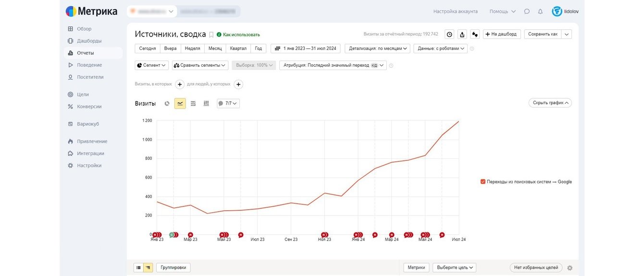Click help icon beside Атрибуция dropdown
Image resolution: width=644 pixels, height=276 pixels.
pos(391,65)
